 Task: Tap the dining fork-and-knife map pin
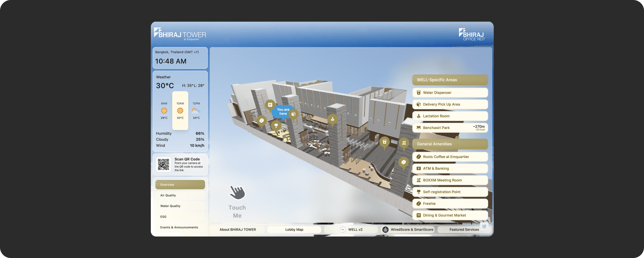270,105
